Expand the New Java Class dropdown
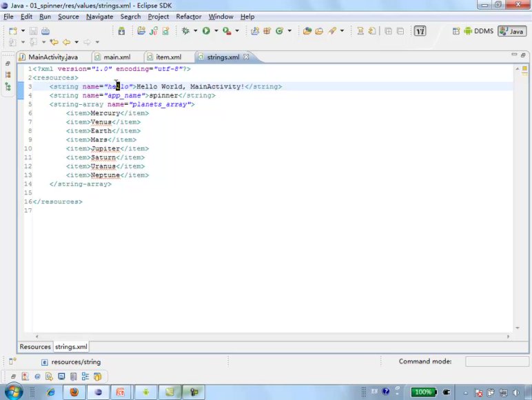The width and height of the screenshot is (532, 400). 289,31
